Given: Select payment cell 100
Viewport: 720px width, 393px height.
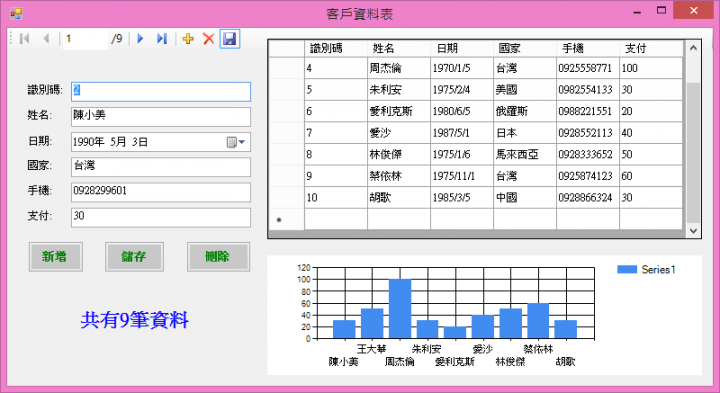Looking at the screenshot, I should 651,68.
